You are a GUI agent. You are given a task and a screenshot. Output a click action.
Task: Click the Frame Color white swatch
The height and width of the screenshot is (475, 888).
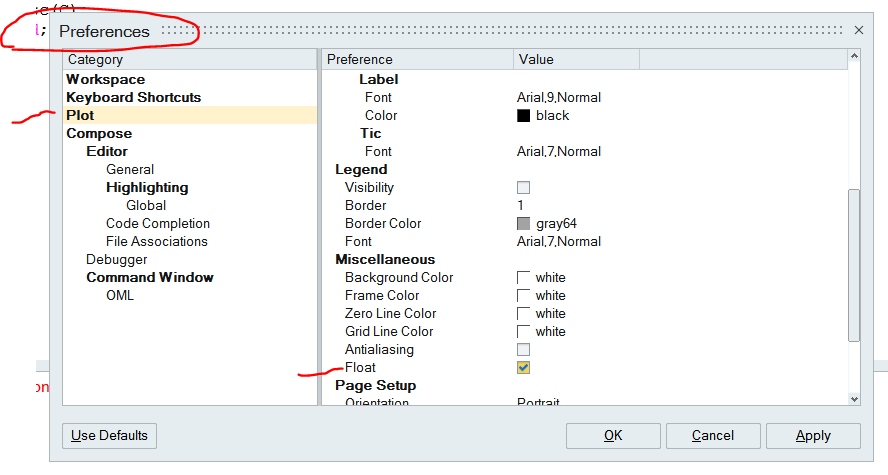[x=523, y=296]
